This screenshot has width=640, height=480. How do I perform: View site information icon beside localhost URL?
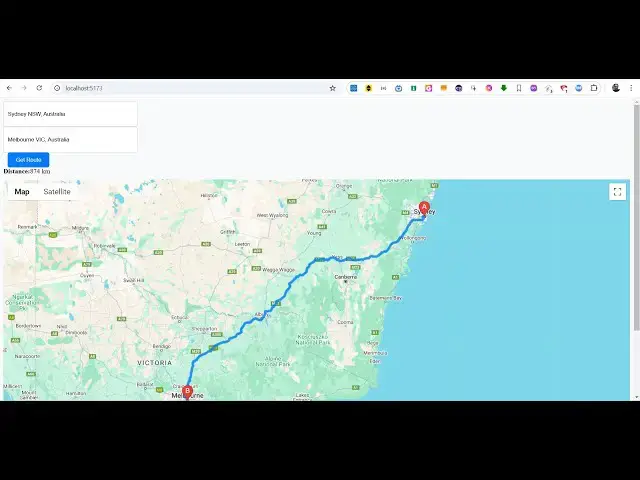[57, 88]
